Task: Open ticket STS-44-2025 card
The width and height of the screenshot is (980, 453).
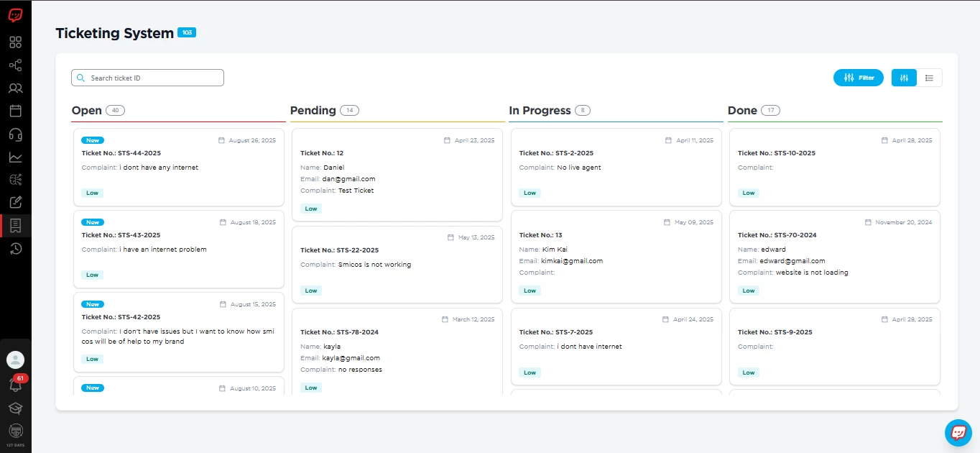Action: [x=179, y=167]
